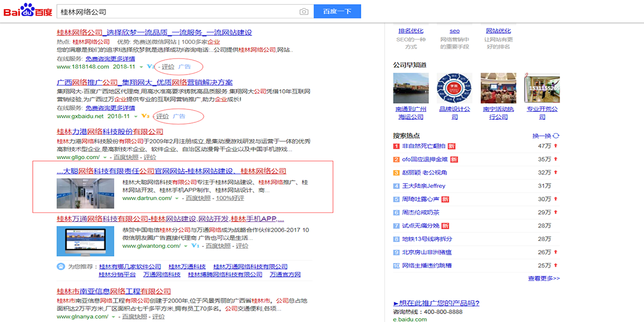
Task: Click rank 3 badge next to 赵丽颖
Action: tap(396, 173)
